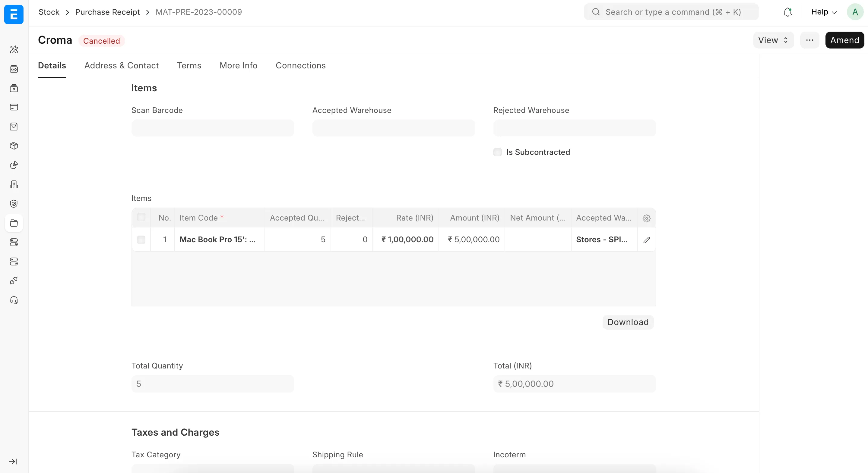Expand the Help dropdown
Screen dimensions: 868x473
(x=823, y=12)
